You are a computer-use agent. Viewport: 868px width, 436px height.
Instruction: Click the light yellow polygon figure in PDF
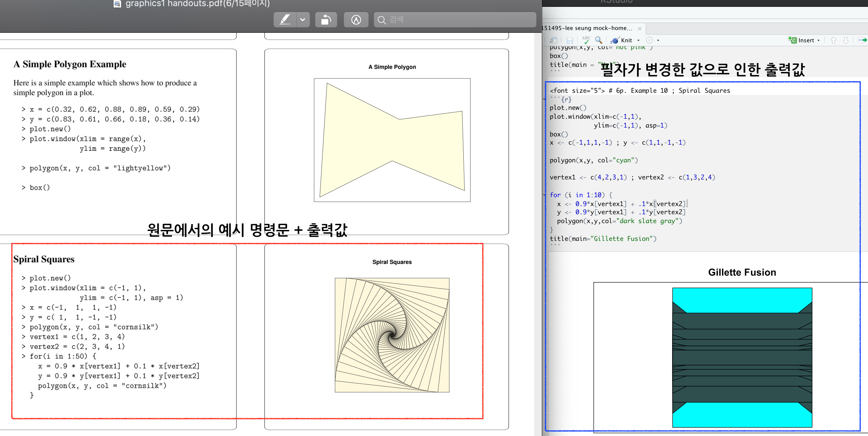pos(392,140)
